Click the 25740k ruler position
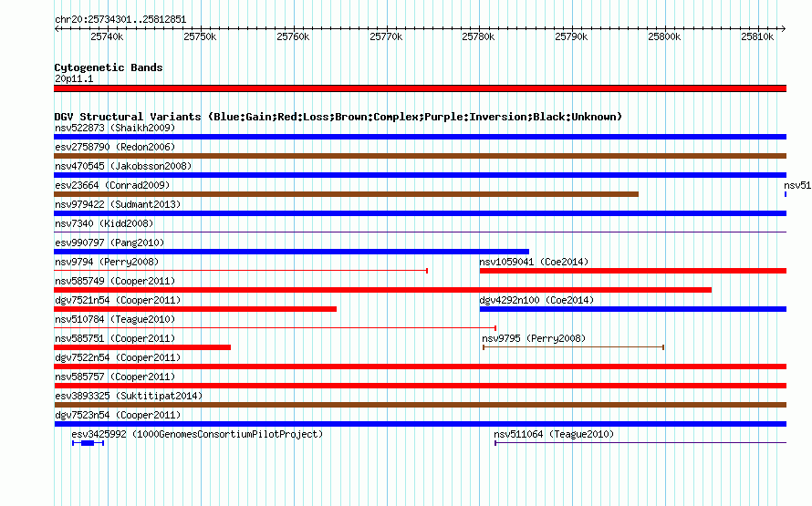The height and width of the screenshot is (506, 812). tap(107, 36)
